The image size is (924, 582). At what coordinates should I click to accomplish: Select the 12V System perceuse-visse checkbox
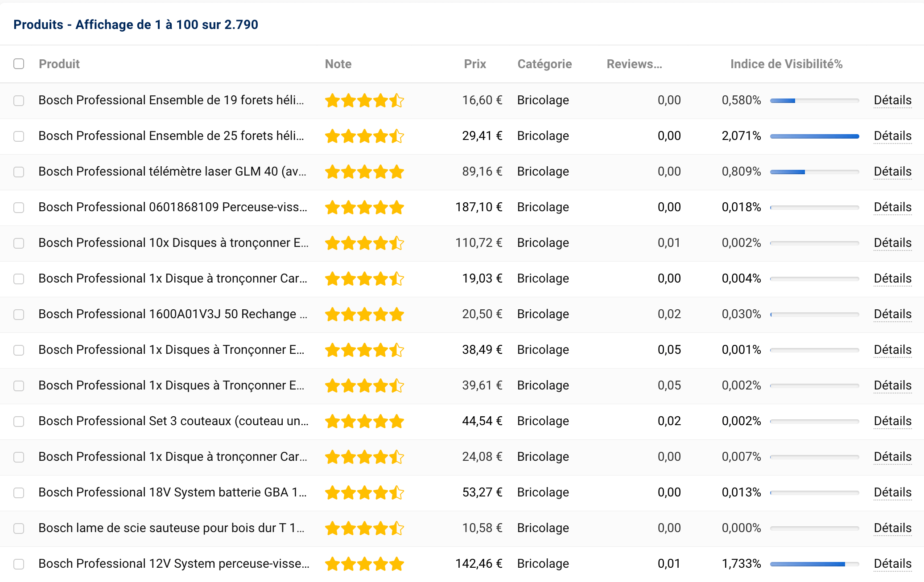pyautogui.click(x=19, y=564)
